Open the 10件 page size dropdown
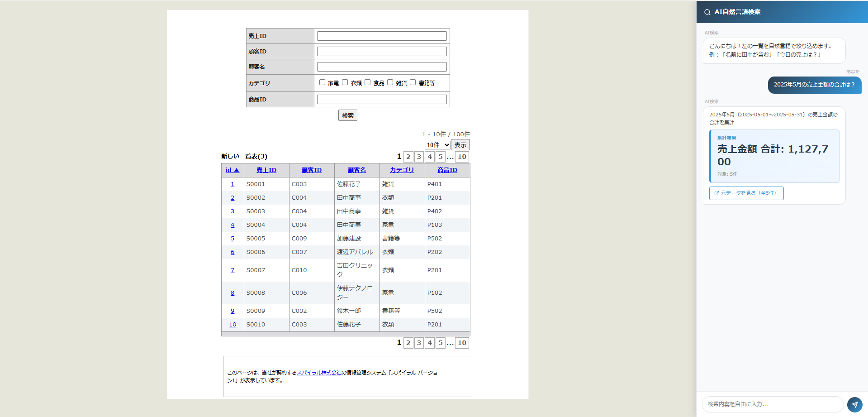 coord(437,145)
